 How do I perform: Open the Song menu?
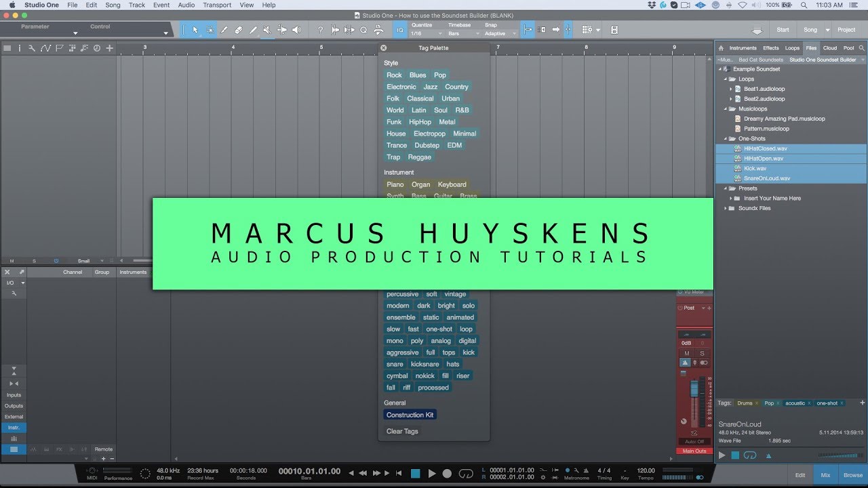[x=113, y=5]
